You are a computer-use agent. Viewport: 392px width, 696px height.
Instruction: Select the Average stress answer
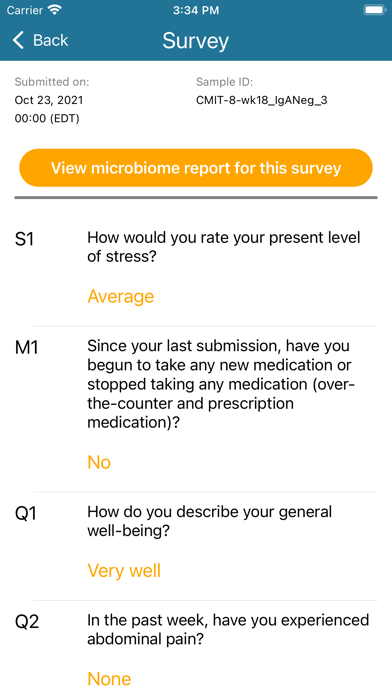(x=121, y=296)
